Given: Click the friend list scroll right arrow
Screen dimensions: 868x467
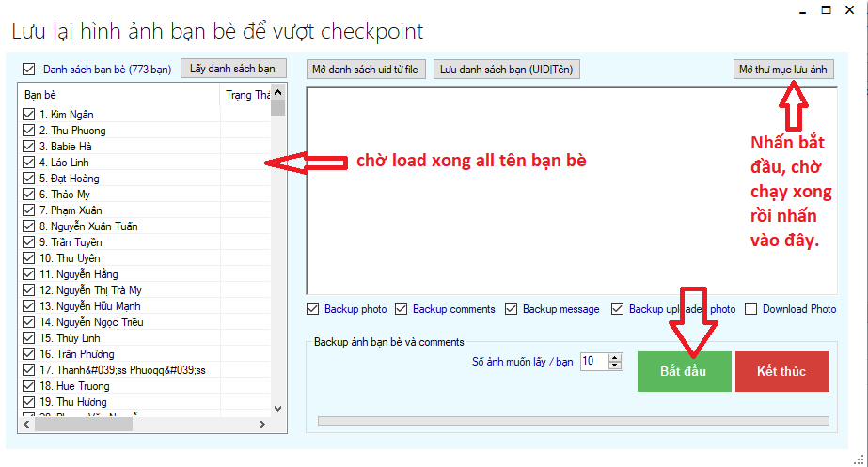Looking at the screenshot, I should point(262,425).
